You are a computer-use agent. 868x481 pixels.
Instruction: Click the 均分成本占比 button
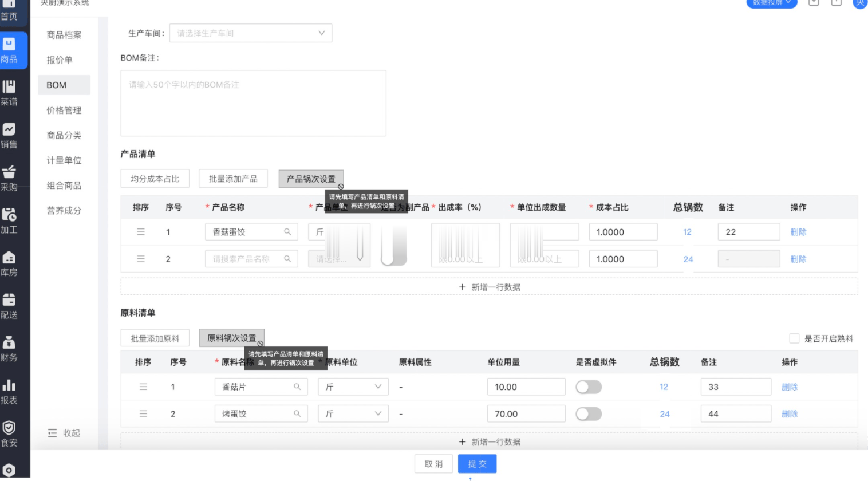[x=155, y=179]
